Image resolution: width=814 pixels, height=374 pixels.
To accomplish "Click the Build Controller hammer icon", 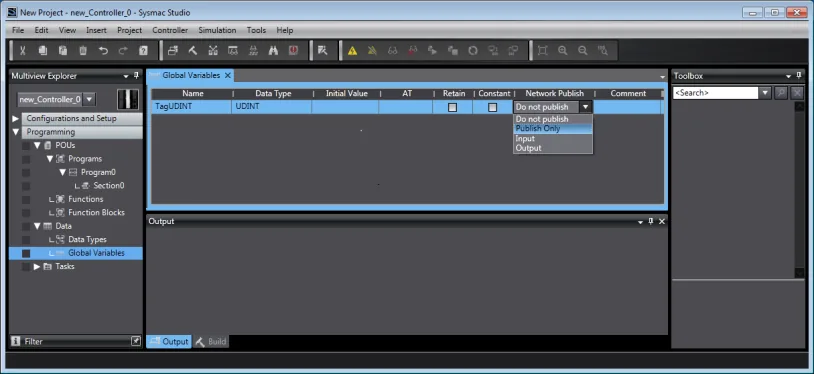I will [x=193, y=50].
